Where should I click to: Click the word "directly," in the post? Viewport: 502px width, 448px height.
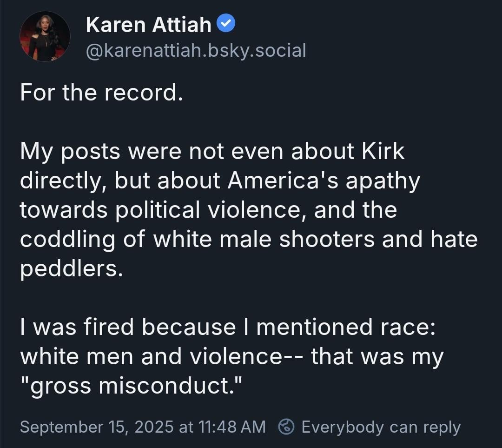click(x=63, y=181)
